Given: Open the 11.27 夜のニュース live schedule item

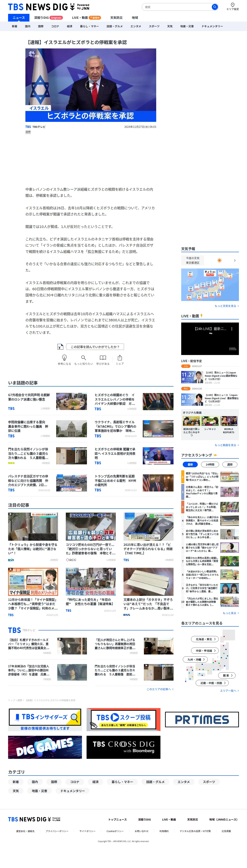Looking at the screenshot, I should [x=210, y=377].
